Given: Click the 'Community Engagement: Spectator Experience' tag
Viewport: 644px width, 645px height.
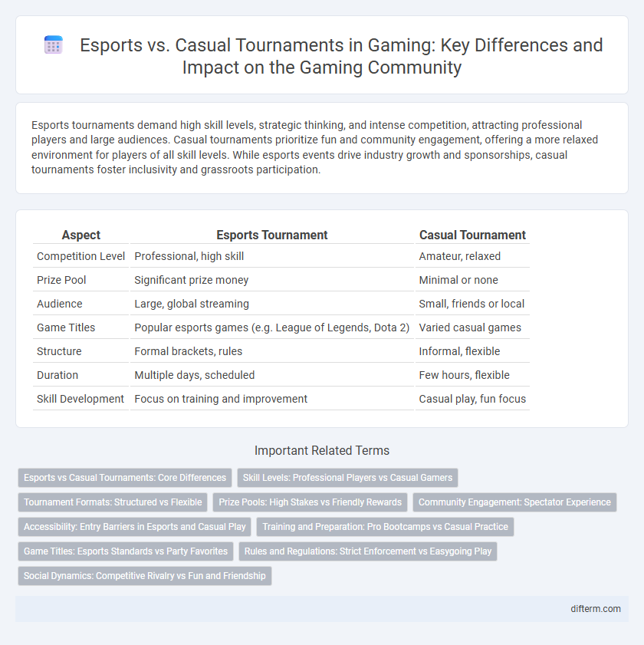Looking at the screenshot, I should point(514,502).
